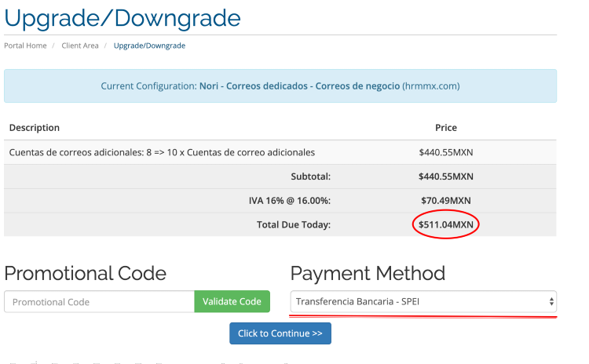
Task: Click the Subtotal label
Action: tap(310, 177)
